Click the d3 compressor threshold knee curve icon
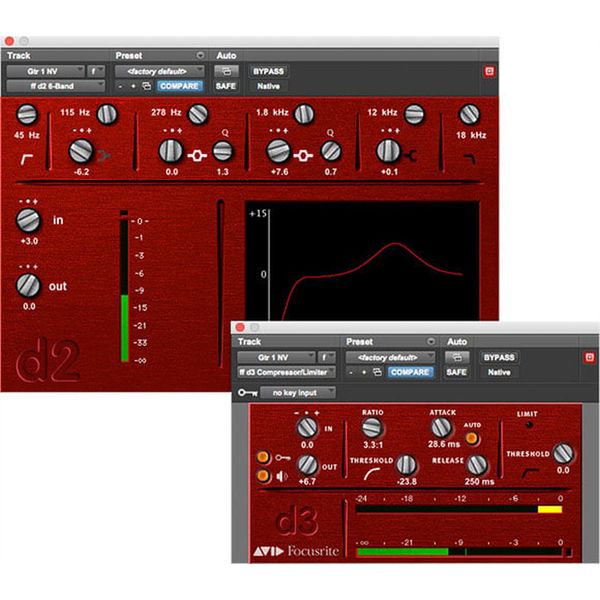Viewport: 600px width, 600px height. (372, 474)
